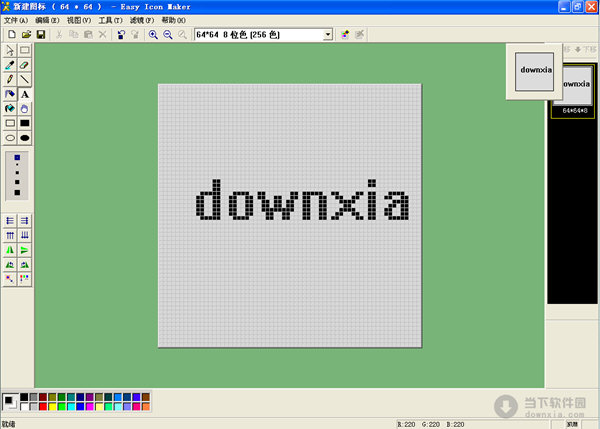Activate the text tool 'A'
This screenshot has height=429, width=600.
click(24, 94)
